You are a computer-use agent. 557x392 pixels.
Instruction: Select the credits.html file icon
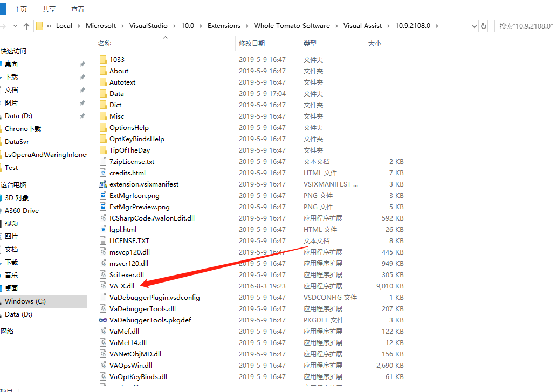click(x=104, y=173)
